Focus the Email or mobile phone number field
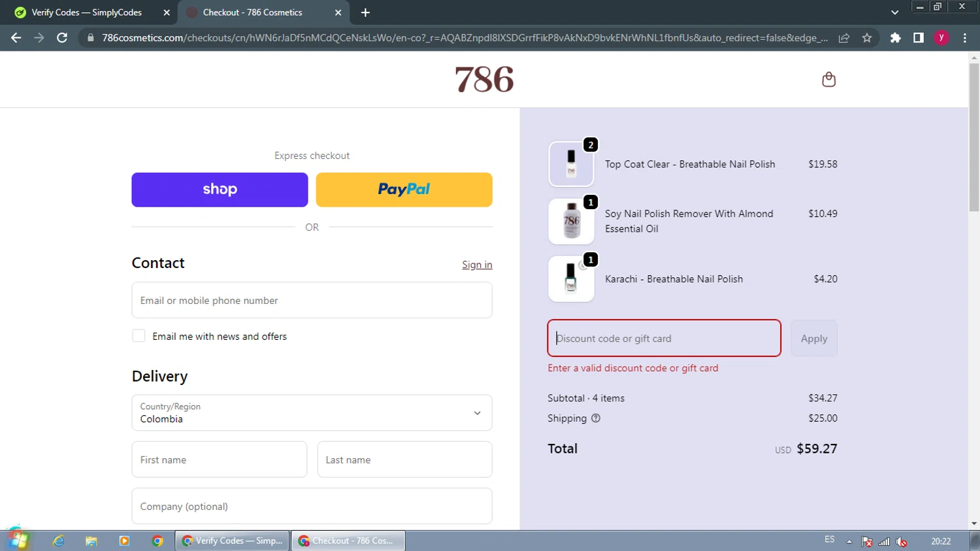980x551 pixels. (312, 300)
